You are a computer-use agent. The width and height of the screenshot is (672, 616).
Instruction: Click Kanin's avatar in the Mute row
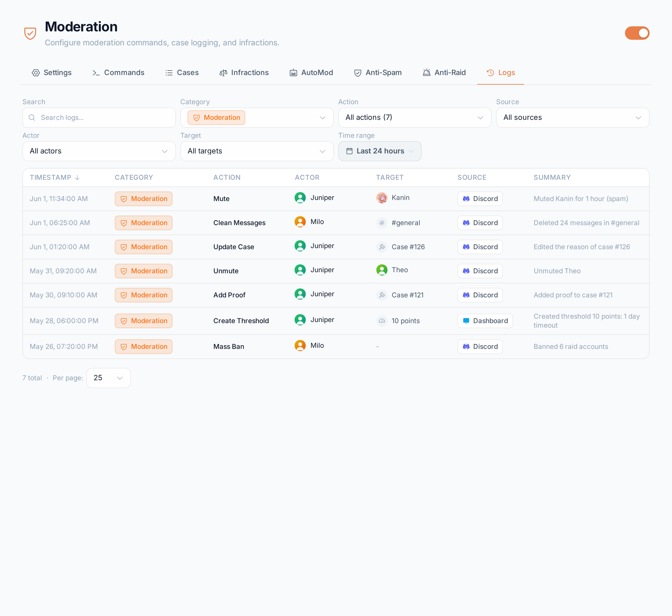pyautogui.click(x=382, y=197)
